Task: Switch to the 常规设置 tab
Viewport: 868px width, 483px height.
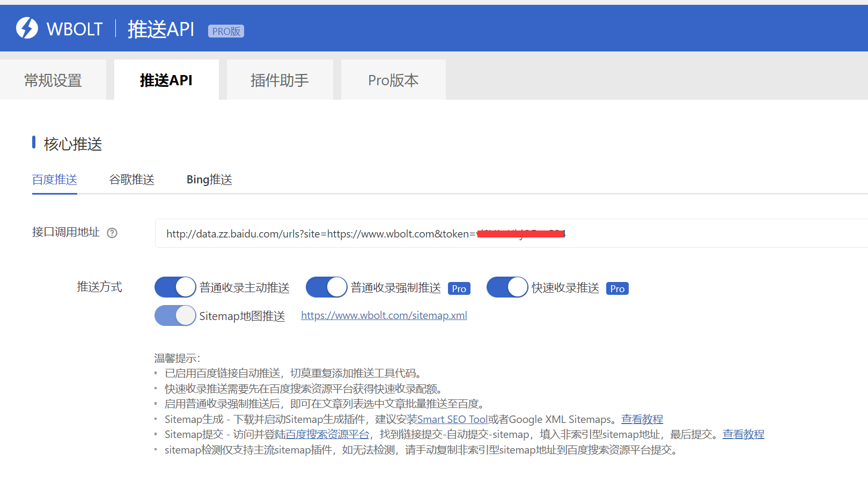Action: coord(53,80)
